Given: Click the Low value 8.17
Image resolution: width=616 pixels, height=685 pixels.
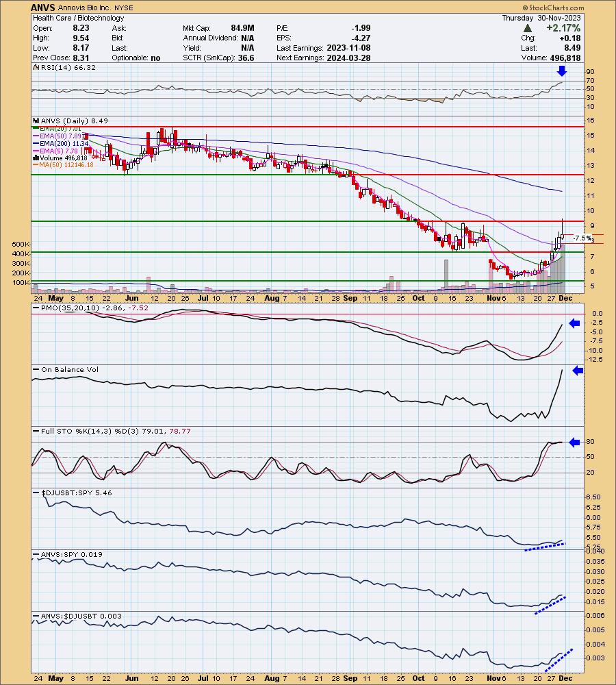Looking at the screenshot, I should tap(81, 48).
